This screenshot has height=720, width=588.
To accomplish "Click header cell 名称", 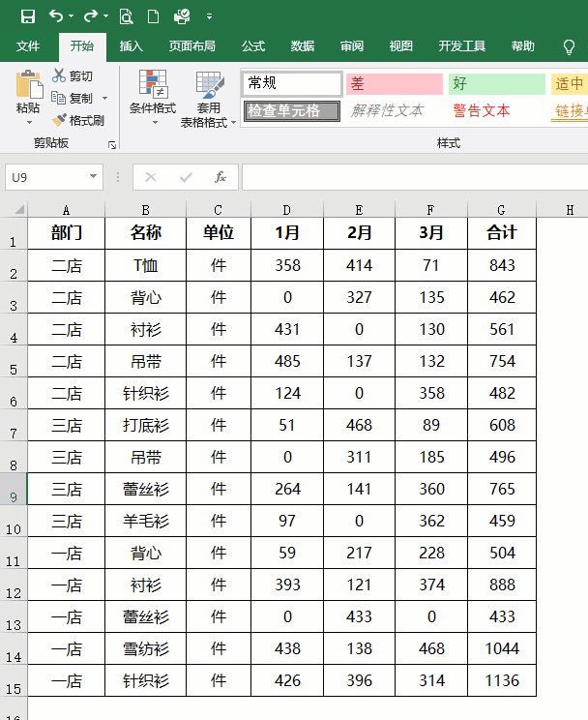I will point(145,233).
